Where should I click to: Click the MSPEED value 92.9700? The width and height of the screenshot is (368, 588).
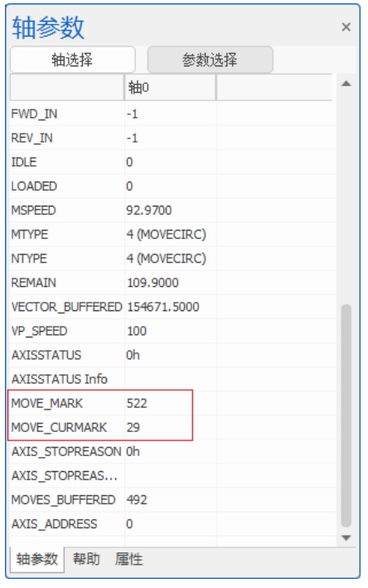tap(148, 210)
